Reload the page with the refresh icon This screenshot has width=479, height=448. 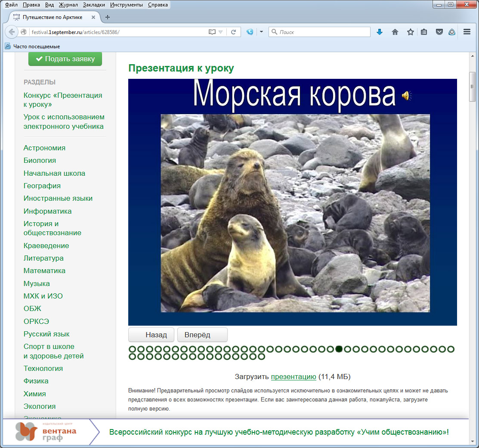(233, 32)
